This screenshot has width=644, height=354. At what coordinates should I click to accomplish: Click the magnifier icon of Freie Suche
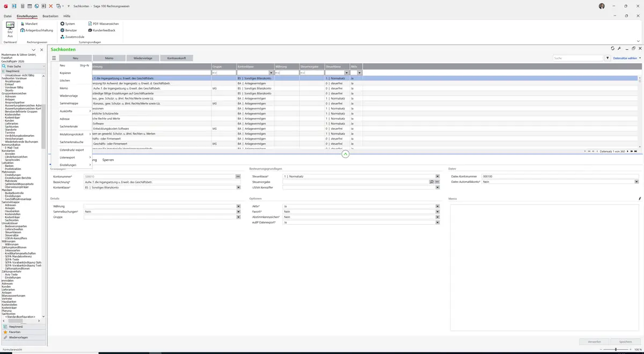pos(5,66)
